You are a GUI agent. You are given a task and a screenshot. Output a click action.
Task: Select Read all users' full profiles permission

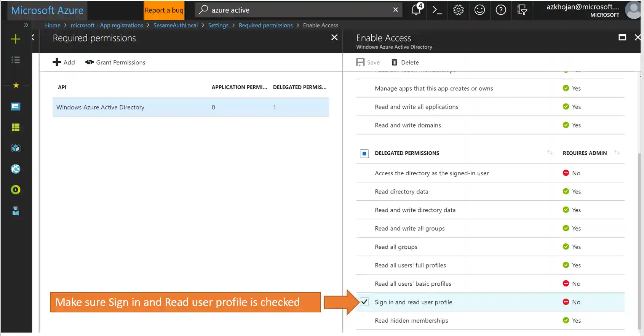point(491,265)
